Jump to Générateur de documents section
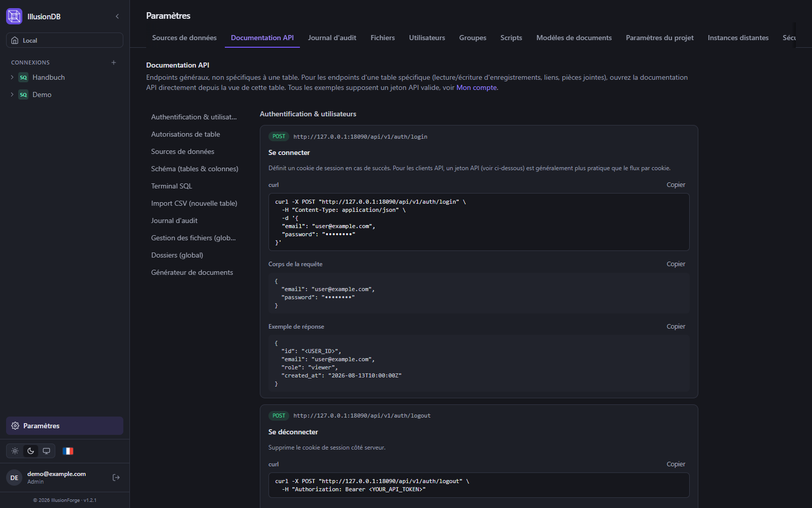 (196, 272)
